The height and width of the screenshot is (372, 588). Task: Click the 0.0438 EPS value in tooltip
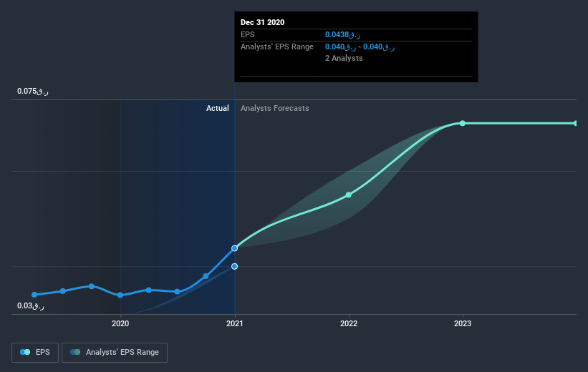point(343,34)
